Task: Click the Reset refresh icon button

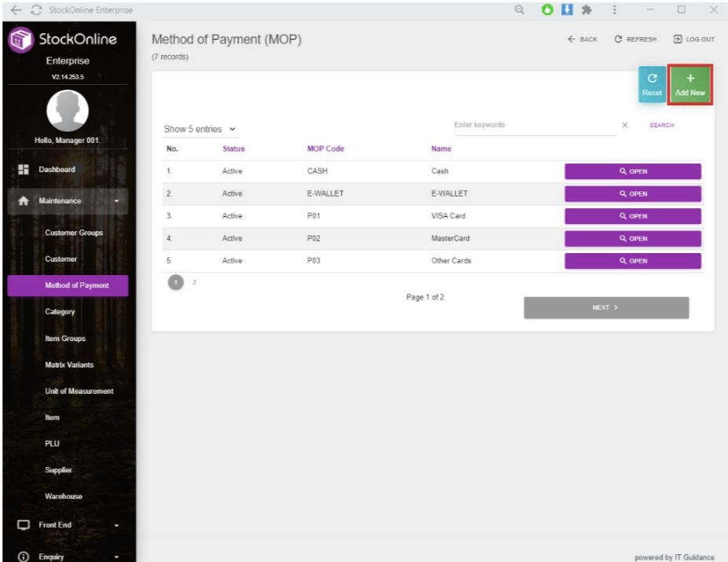Action: 652,85
